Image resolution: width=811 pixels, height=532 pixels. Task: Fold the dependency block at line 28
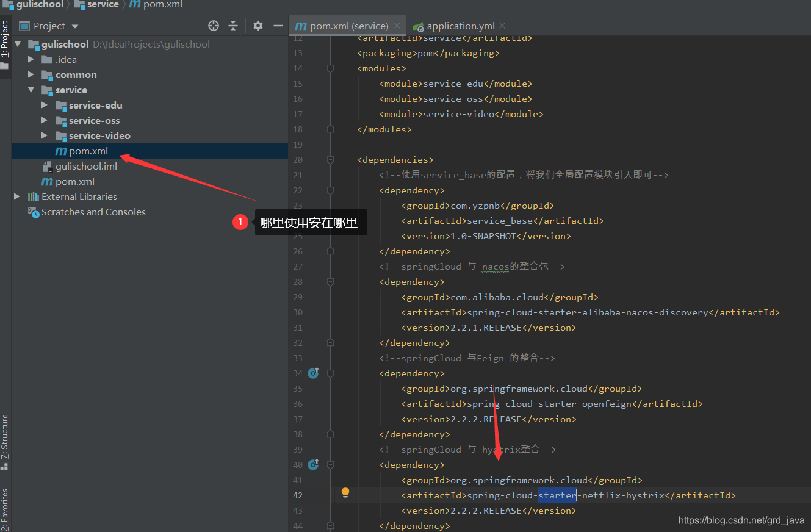pos(330,282)
